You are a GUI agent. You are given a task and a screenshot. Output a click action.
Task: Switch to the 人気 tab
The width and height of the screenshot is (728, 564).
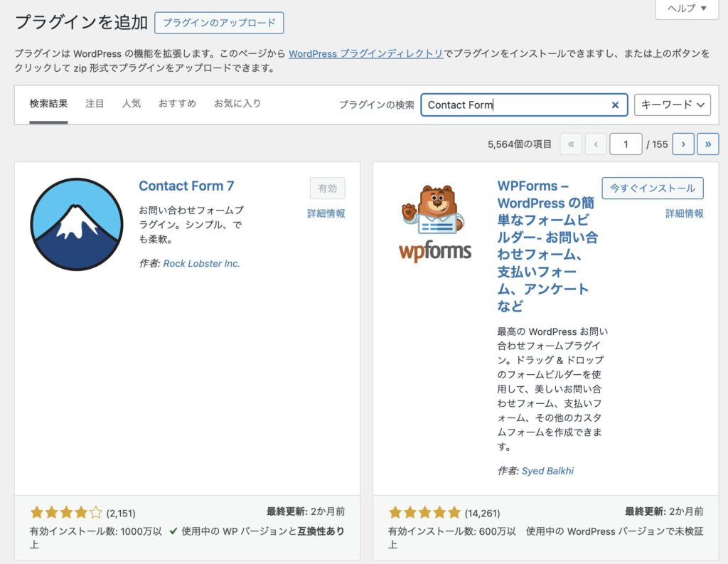tap(131, 104)
